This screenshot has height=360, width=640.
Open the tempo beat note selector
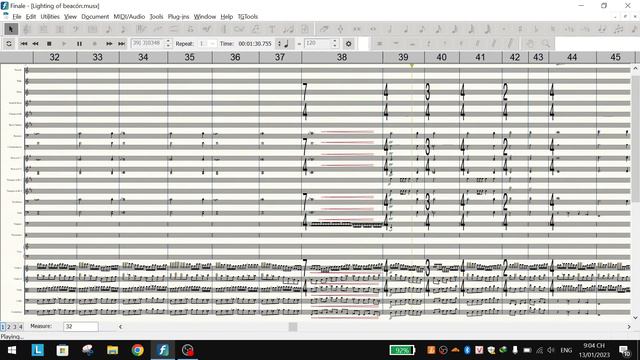(287, 43)
